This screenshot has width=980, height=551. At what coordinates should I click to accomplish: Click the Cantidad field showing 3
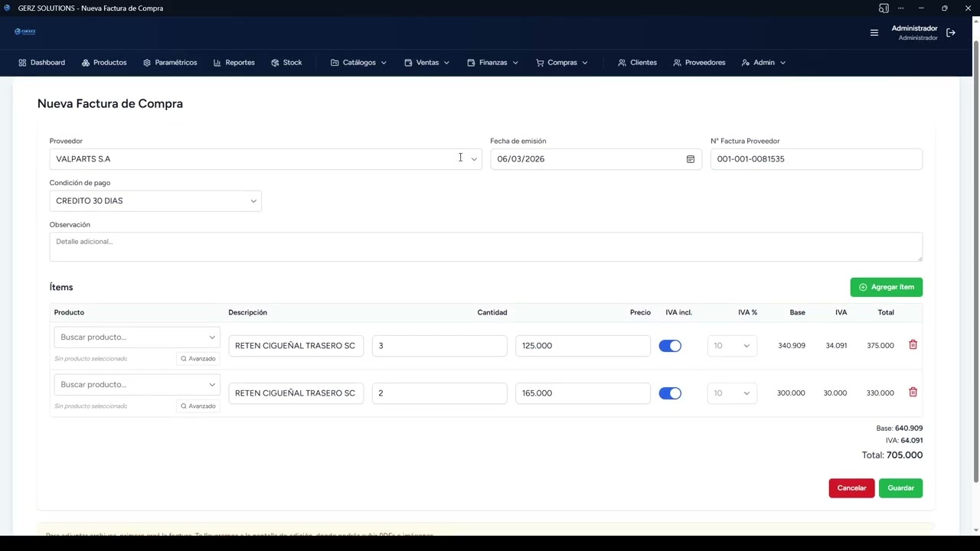point(439,346)
